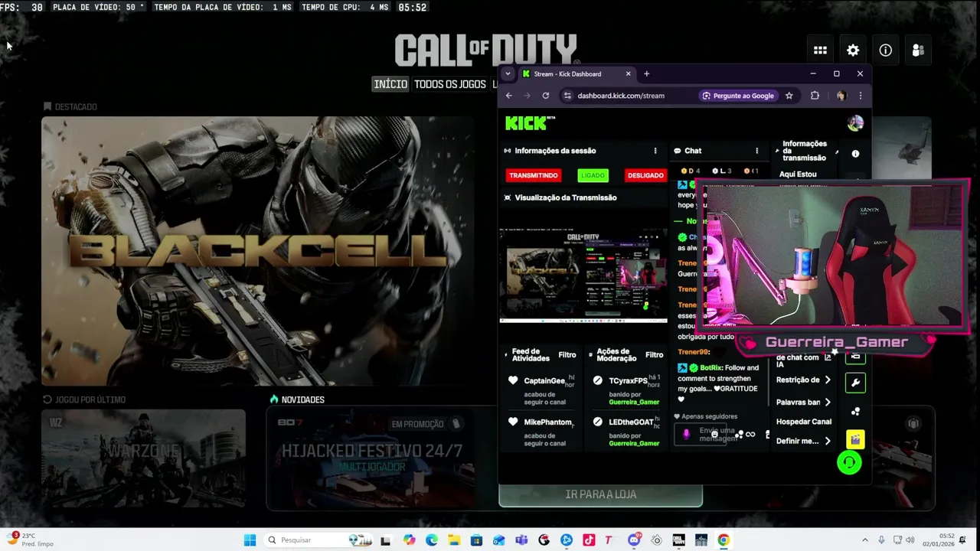Click the info circle in the Kick sidebar
This screenshot has height=551, width=980.
point(855,154)
